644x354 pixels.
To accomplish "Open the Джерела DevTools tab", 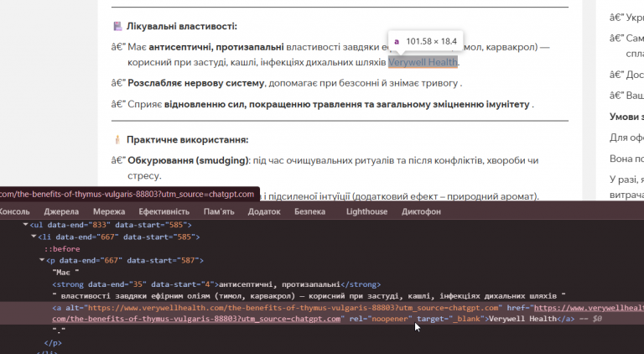I will (61, 211).
